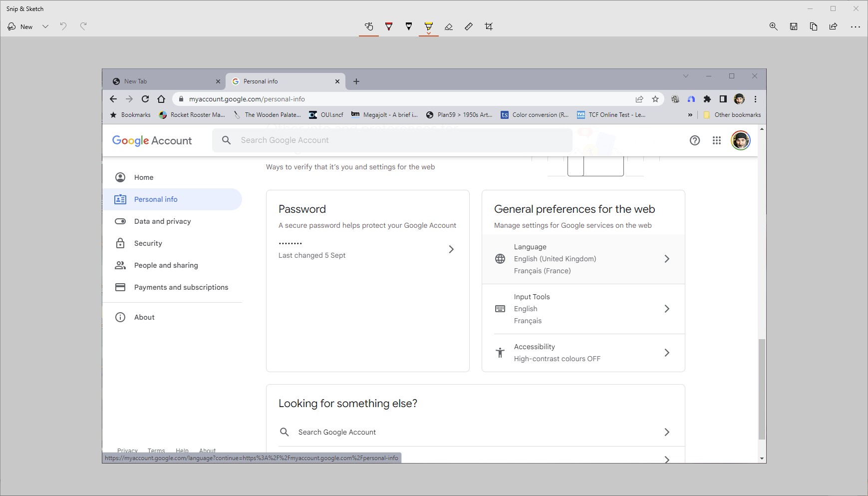Screen dimensions: 868x496
Task: Open the Security section
Action: tap(172, 243)
